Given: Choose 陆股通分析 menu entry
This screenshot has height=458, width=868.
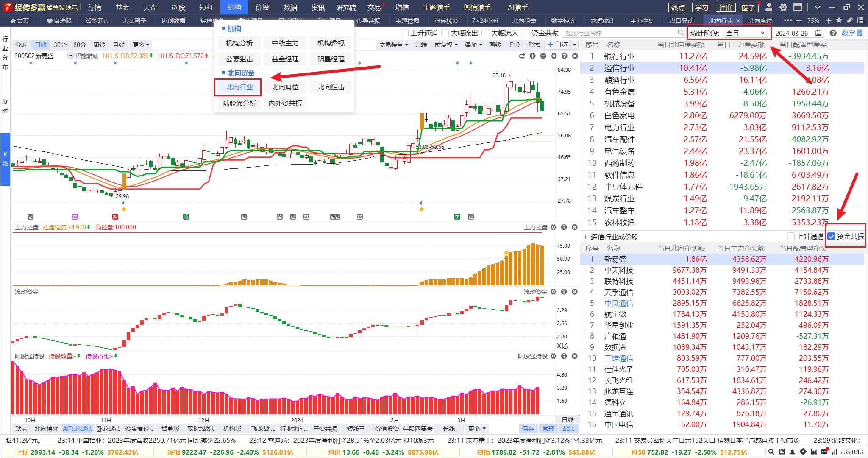Looking at the screenshot, I should click(239, 103).
